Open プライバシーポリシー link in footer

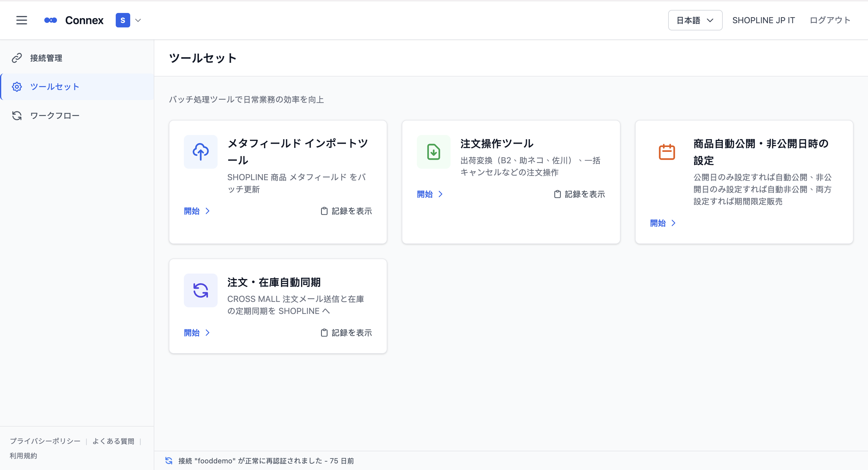click(45, 441)
